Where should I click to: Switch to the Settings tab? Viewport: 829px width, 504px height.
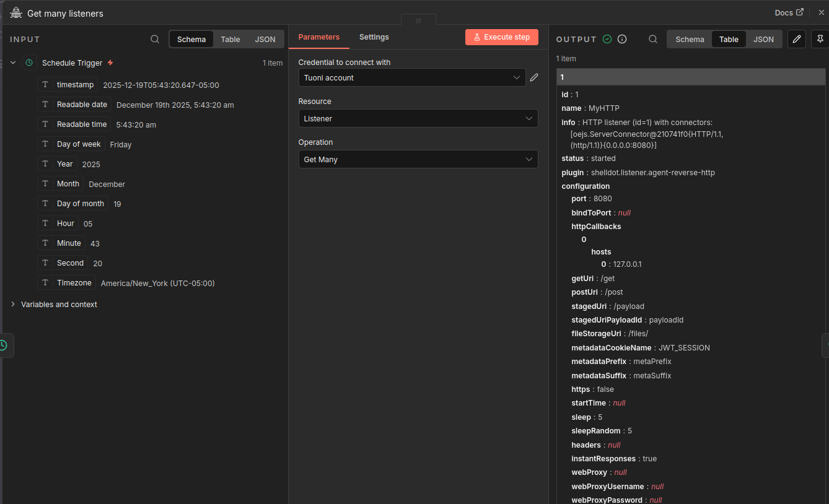point(374,37)
